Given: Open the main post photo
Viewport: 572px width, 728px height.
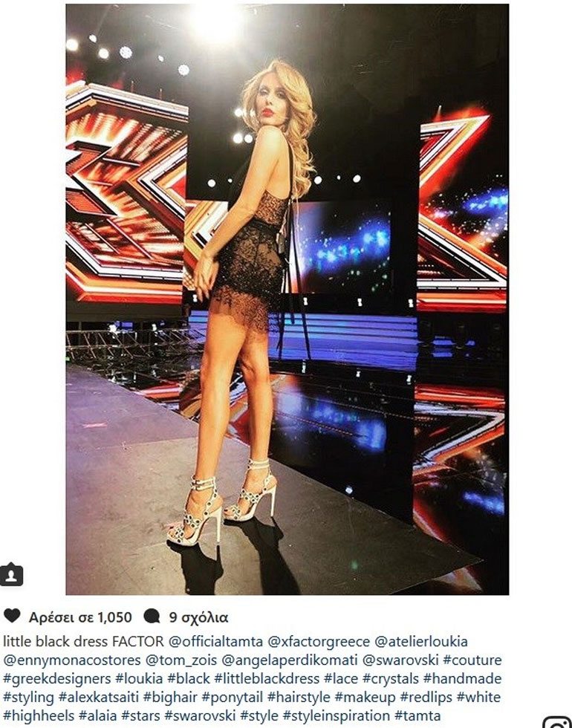Looking at the screenshot, I should (x=287, y=299).
